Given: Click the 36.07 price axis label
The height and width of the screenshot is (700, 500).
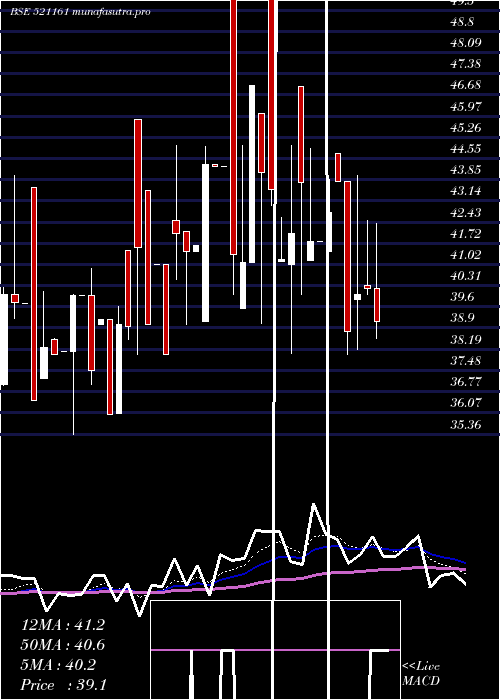Looking at the screenshot, I should [466, 403].
